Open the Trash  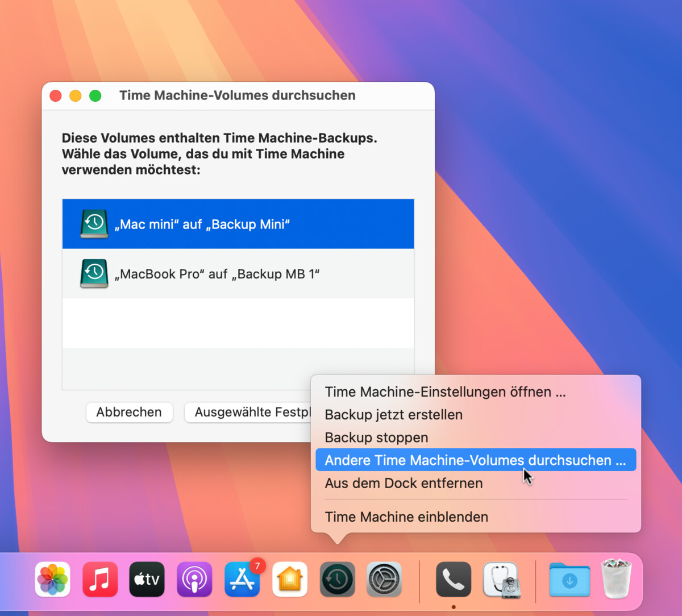tap(617, 579)
